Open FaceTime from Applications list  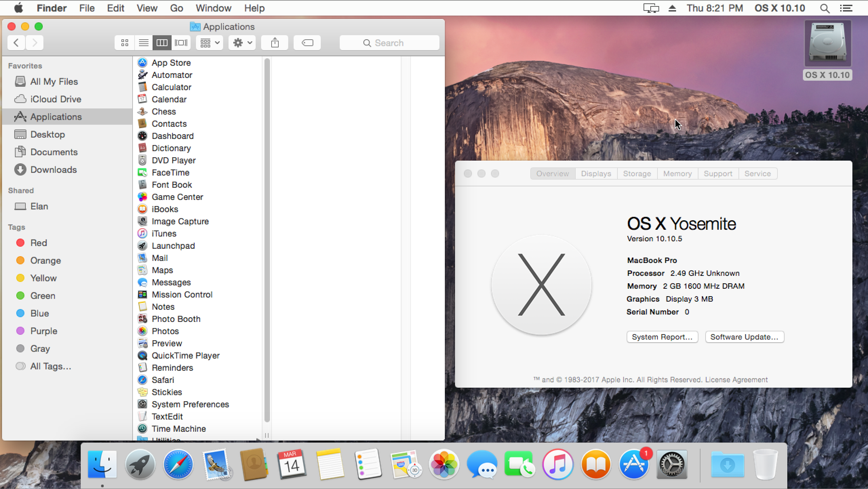point(170,172)
